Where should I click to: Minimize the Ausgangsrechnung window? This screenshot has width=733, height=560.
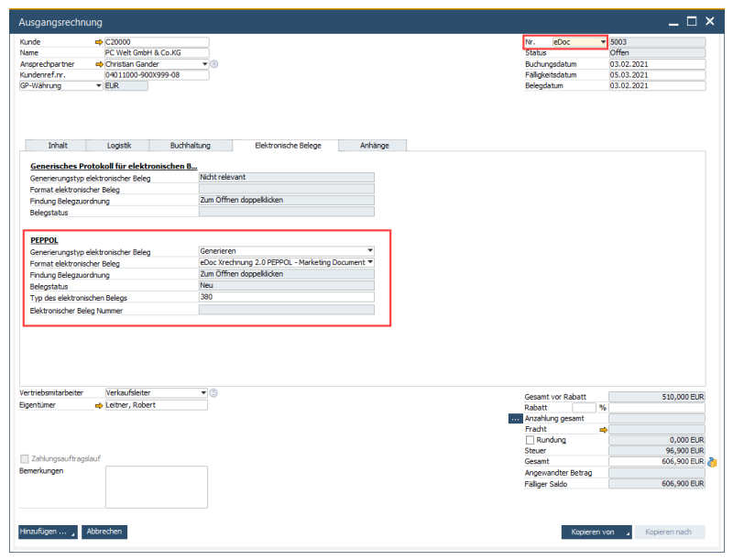tap(673, 22)
